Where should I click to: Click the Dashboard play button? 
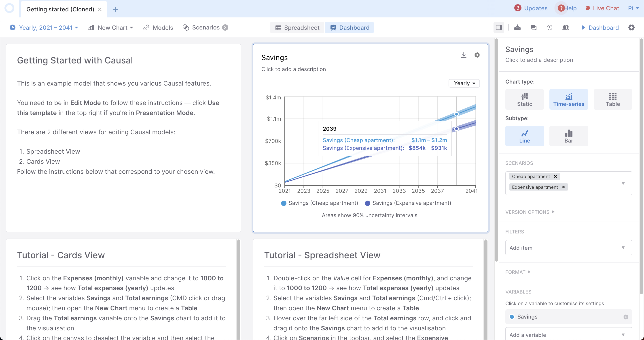600,27
